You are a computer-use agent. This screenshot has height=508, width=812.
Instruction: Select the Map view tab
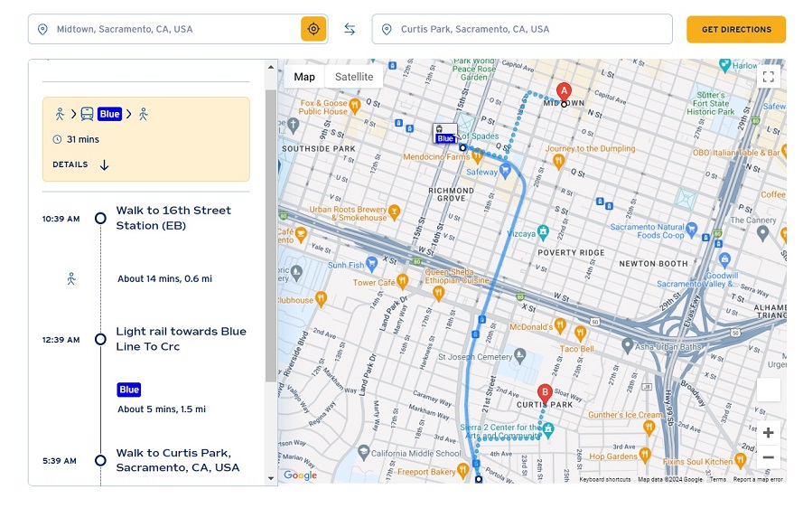pos(304,77)
